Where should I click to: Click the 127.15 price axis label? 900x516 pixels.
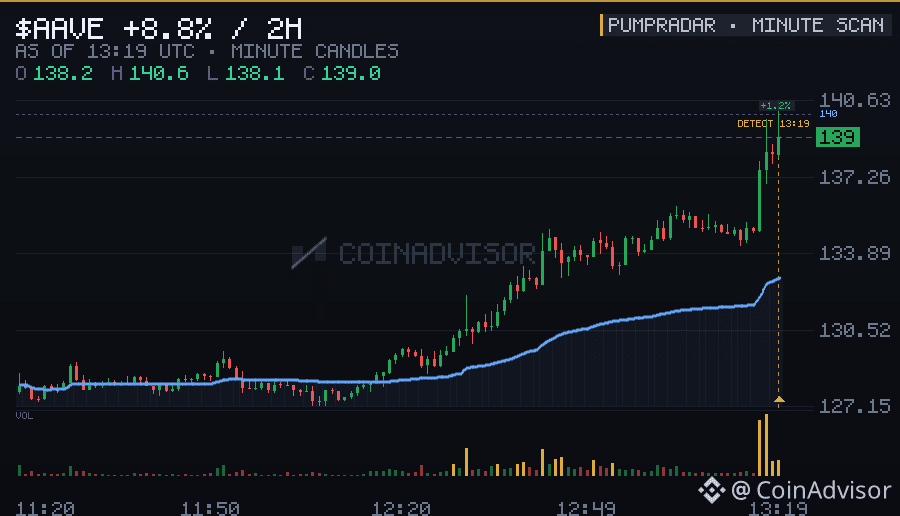coord(855,406)
